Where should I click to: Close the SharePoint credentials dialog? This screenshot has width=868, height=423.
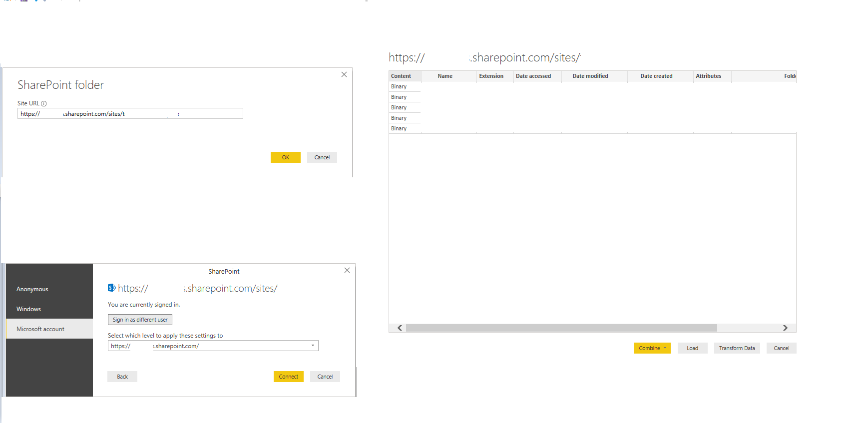tap(347, 270)
